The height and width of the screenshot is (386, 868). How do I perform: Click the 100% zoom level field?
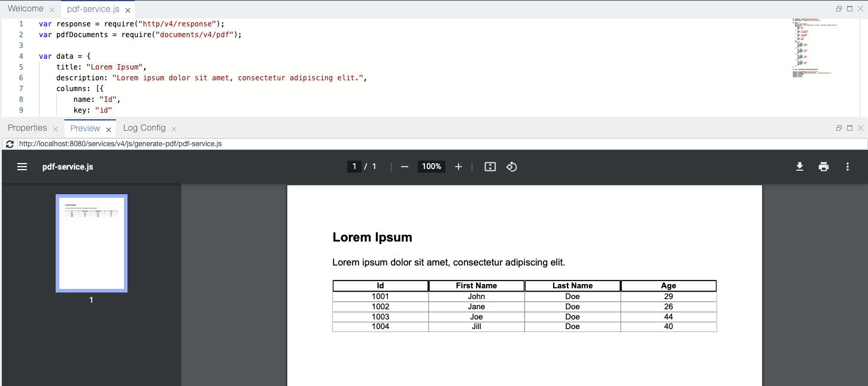point(432,167)
